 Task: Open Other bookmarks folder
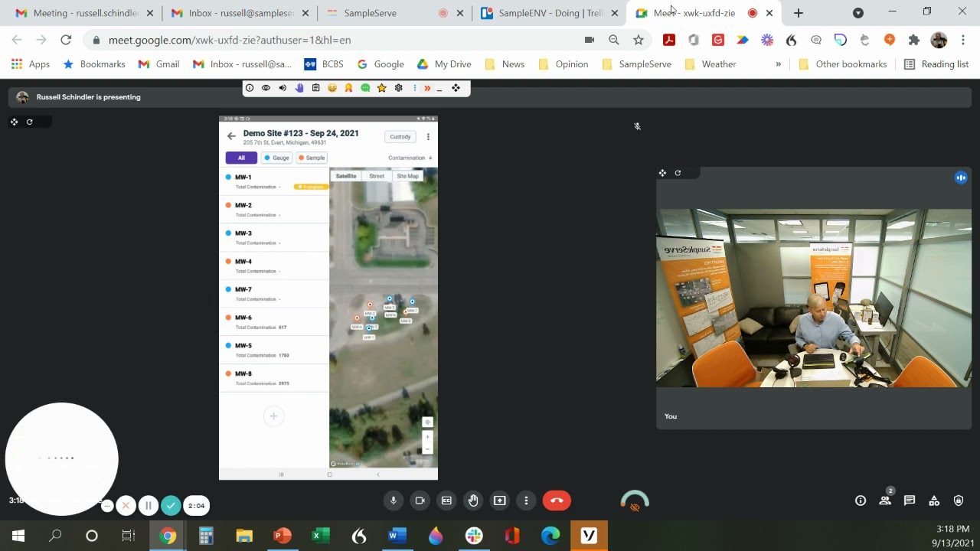tap(844, 64)
